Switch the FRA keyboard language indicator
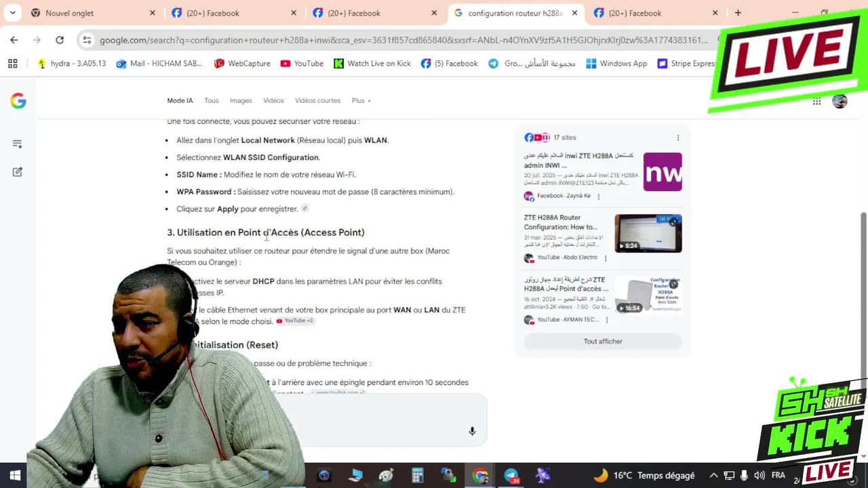The height and width of the screenshot is (488, 868). (x=778, y=476)
